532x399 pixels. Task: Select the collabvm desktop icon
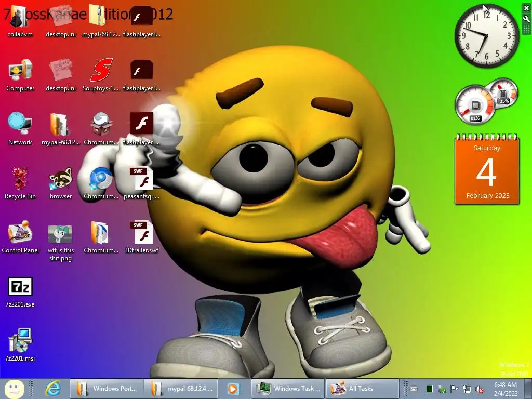pos(20,21)
